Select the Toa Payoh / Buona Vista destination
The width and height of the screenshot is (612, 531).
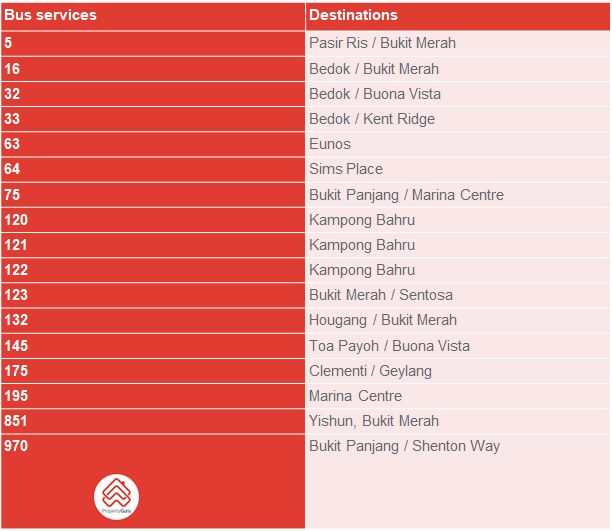click(389, 346)
